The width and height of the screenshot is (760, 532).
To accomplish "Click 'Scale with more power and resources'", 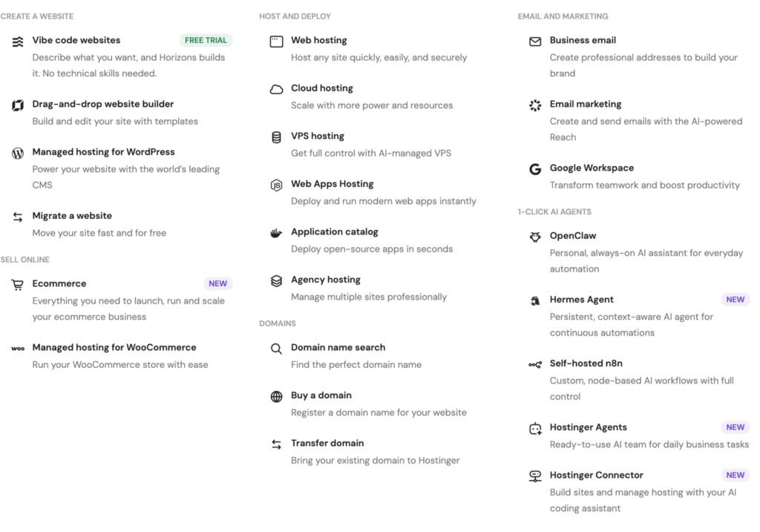I will point(372,105).
